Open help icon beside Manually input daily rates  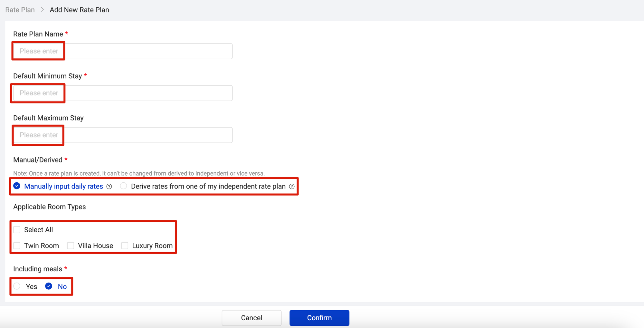click(x=109, y=187)
